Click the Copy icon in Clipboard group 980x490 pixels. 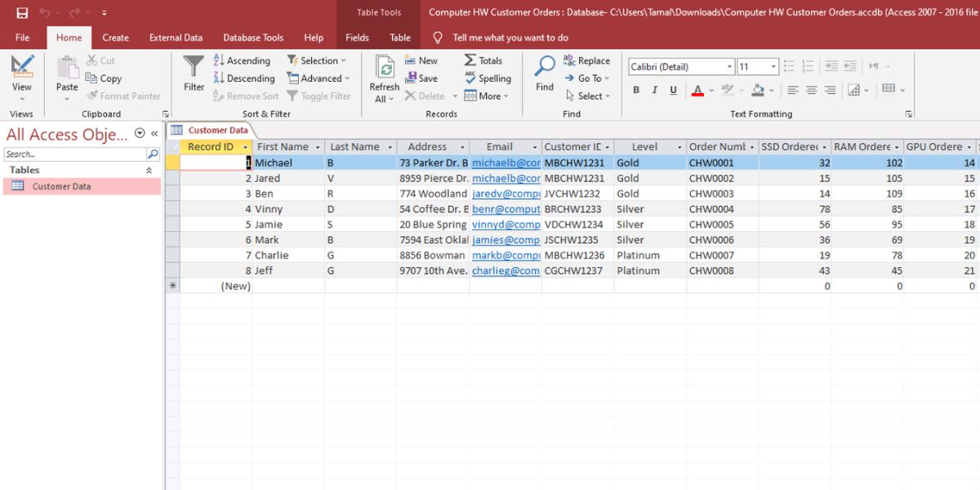point(104,78)
